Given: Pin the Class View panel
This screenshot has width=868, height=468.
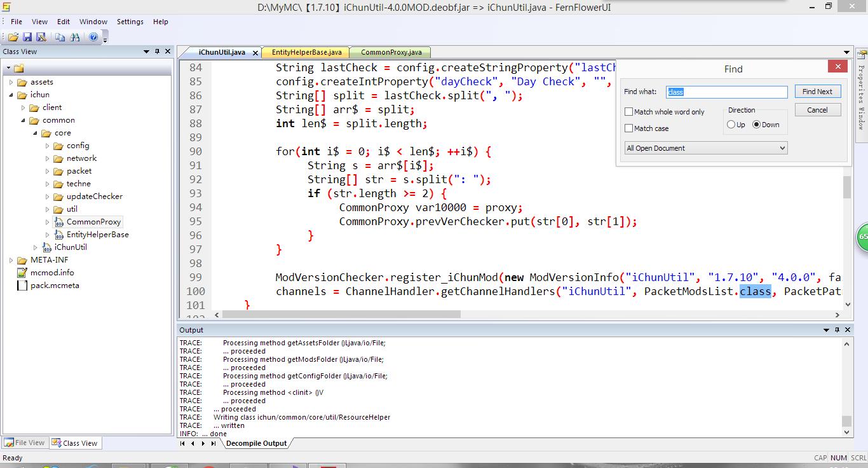Looking at the screenshot, I should tap(157, 52).
